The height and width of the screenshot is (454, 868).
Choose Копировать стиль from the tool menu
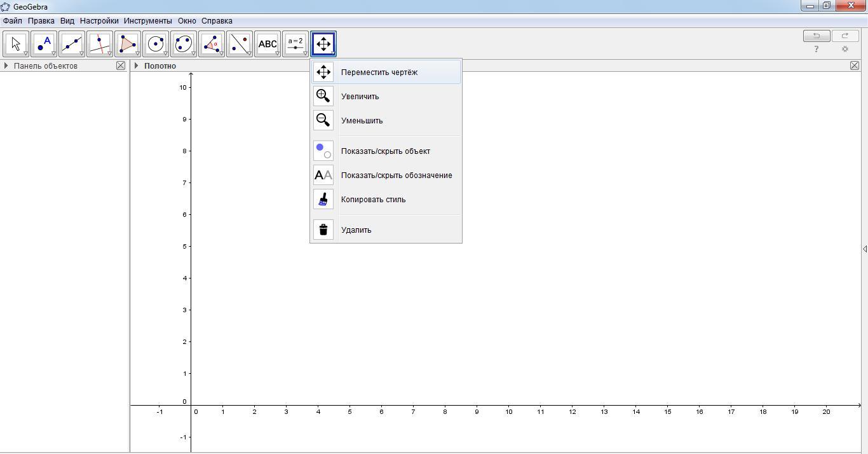pos(386,199)
